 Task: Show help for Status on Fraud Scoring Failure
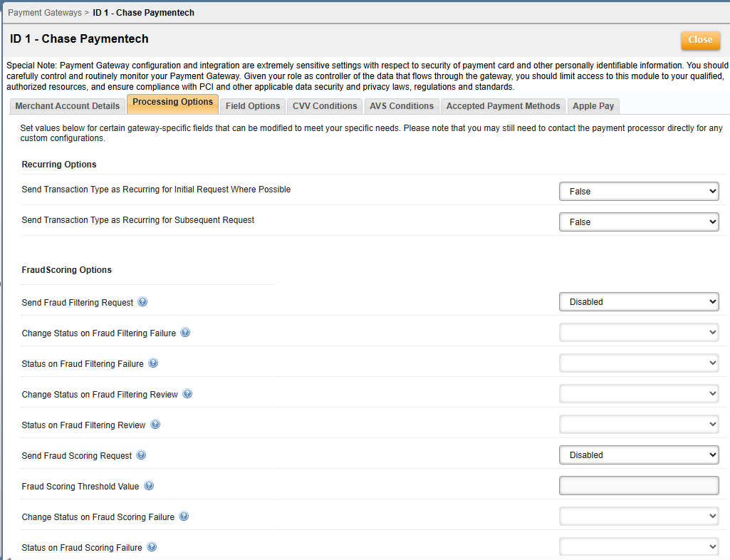(152, 547)
